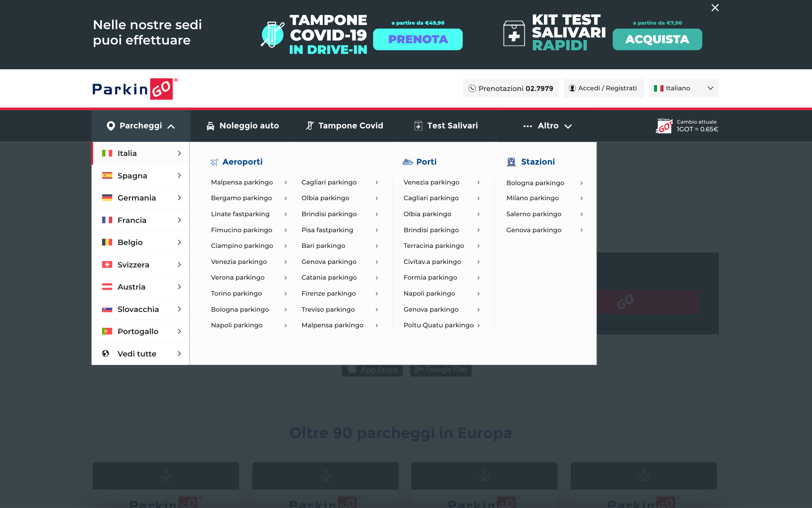Open Accedi / Registrati login

pyautogui.click(x=604, y=88)
